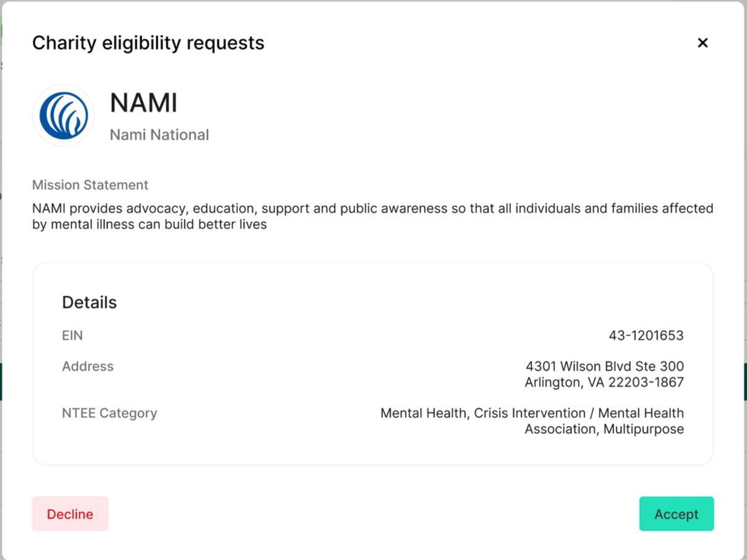
Task: Click the Address field label
Action: (88, 367)
